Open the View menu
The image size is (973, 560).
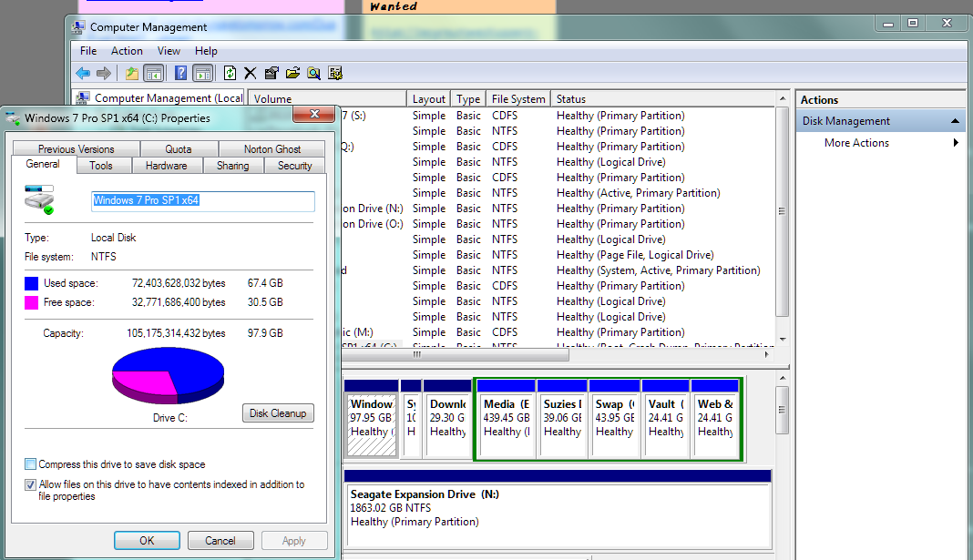[169, 51]
